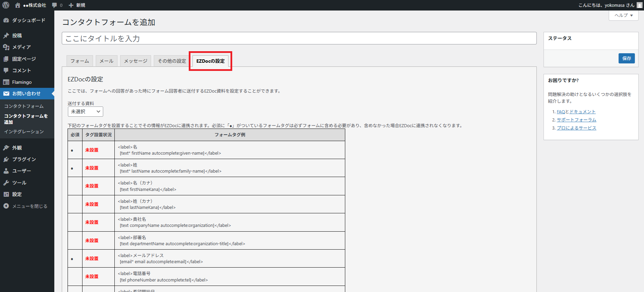Open コンタクトフォーム submenu link
This screenshot has width=644, height=292.
24,106
